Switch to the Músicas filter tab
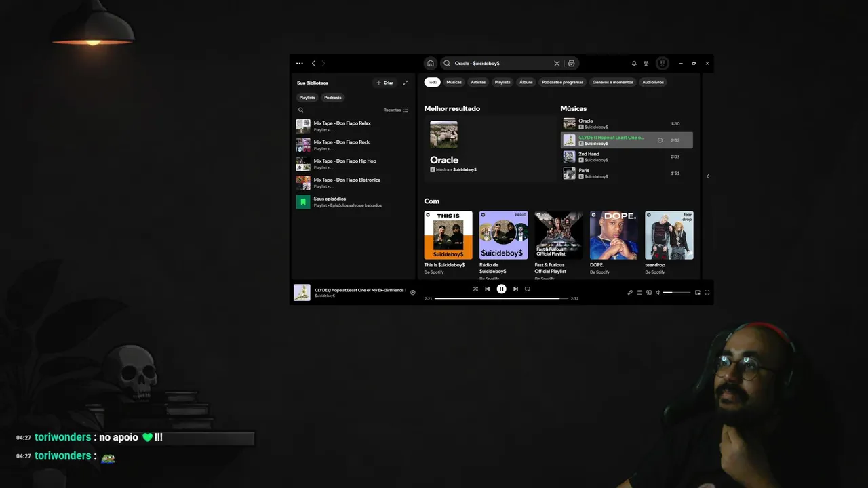 click(x=454, y=82)
